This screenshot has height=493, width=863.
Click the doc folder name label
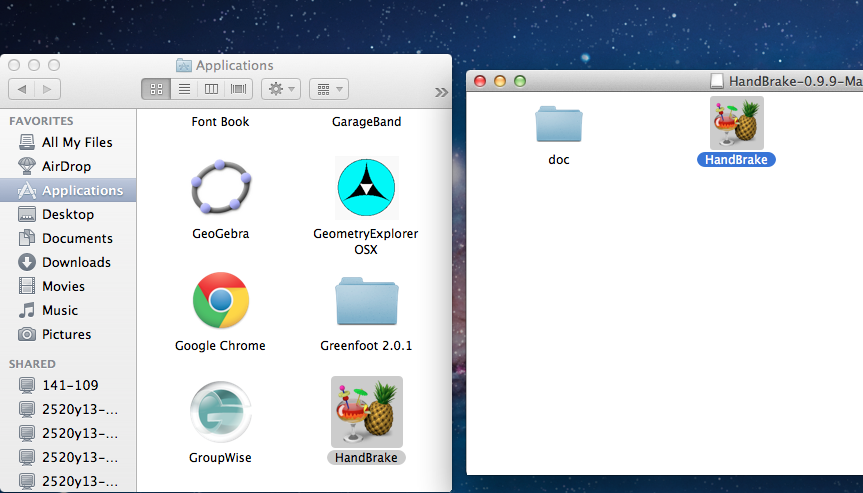click(x=559, y=160)
